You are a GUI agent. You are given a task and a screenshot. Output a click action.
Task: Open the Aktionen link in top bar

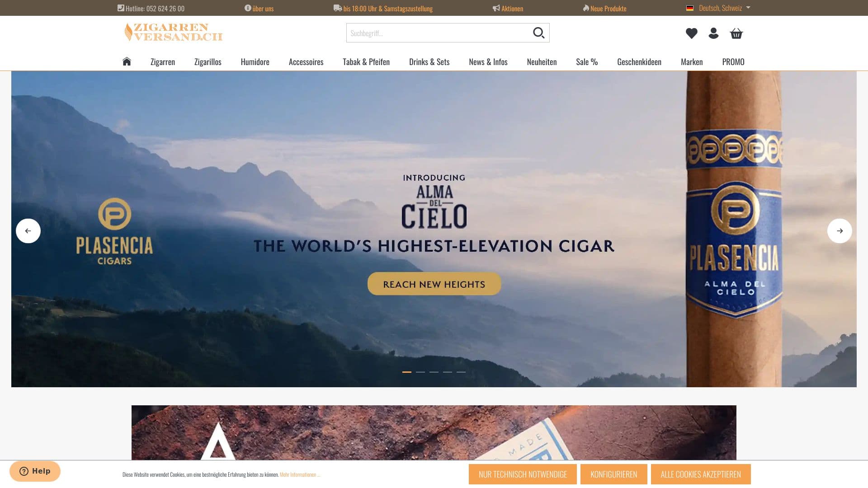tap(508, 8)
